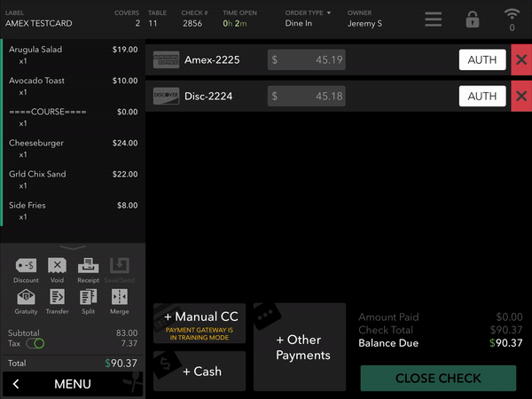Screen dimensions: 532x399
Task: Select the Merge checks icon
Action: [120, 297]
